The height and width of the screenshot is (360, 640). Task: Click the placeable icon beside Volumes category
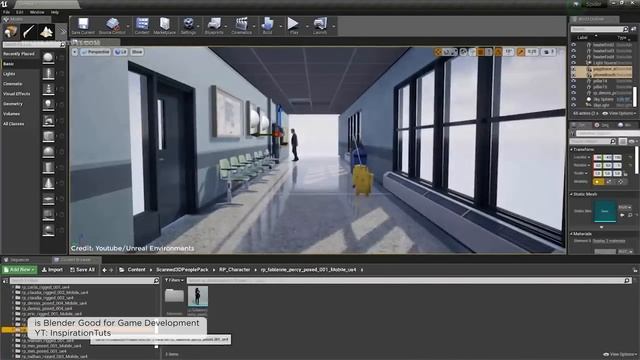48,120
